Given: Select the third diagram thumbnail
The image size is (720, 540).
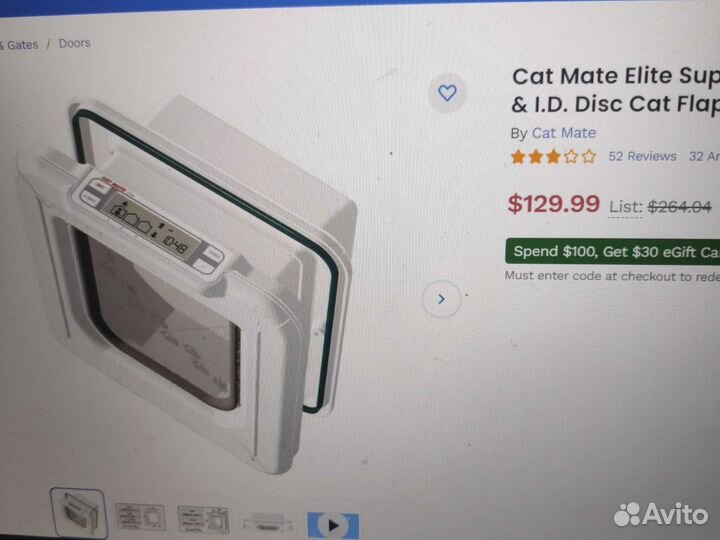Looking at the screenshot, I should click(203, 519).
